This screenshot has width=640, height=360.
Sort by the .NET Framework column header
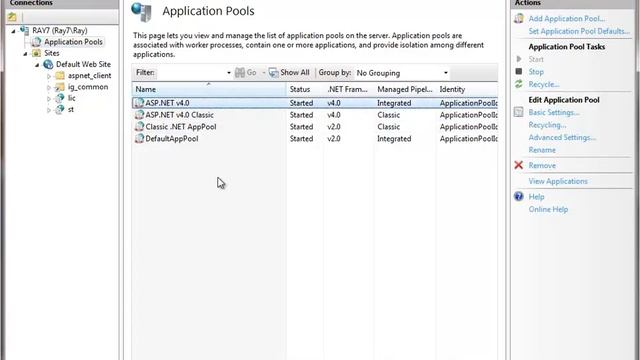pyautogui.click(x=348, y=89)
